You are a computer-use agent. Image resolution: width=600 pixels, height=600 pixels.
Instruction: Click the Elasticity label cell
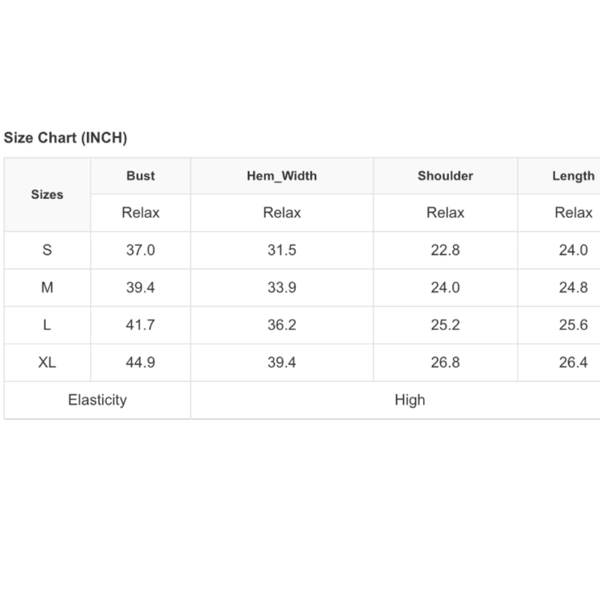coord(97,400)
